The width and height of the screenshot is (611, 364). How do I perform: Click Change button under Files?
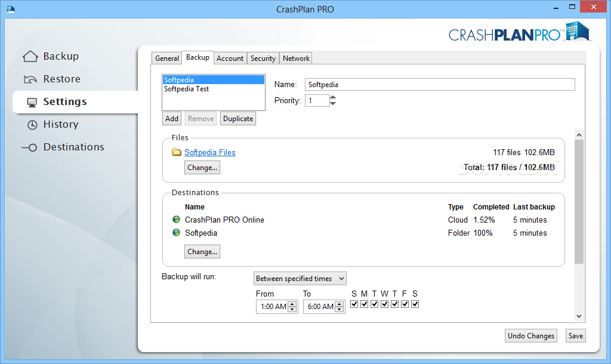tap(202, 168)
